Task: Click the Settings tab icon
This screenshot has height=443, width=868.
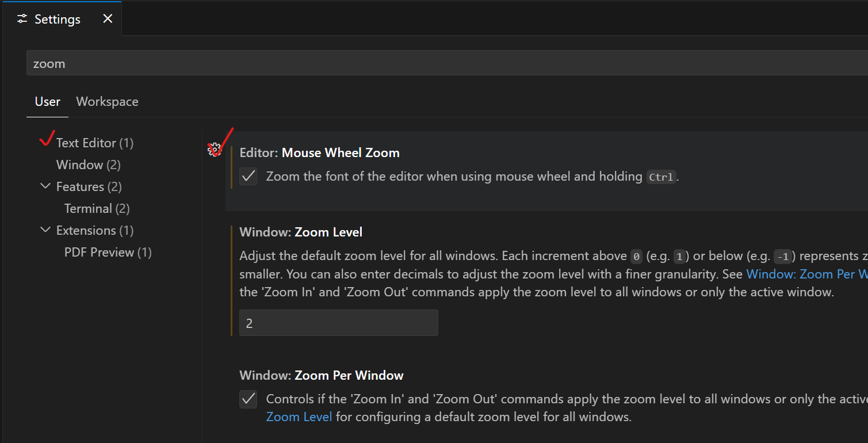Action: [22, 19]
